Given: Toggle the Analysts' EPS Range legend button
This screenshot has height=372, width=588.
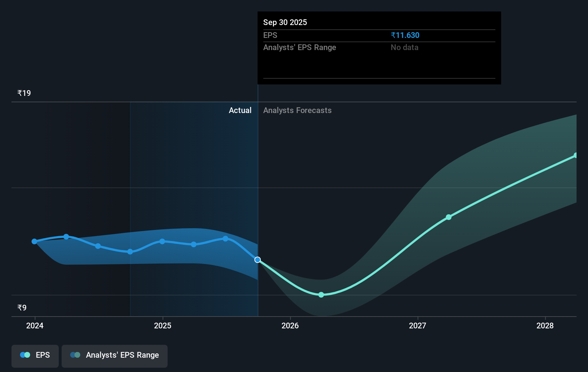Looking at the screenshot, I should pos(115,356).
